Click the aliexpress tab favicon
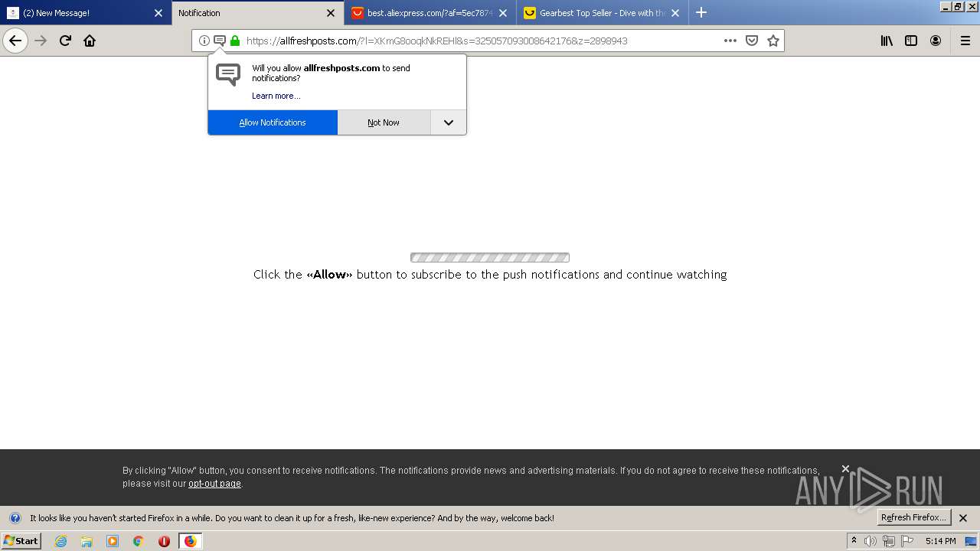 [358, 13]
